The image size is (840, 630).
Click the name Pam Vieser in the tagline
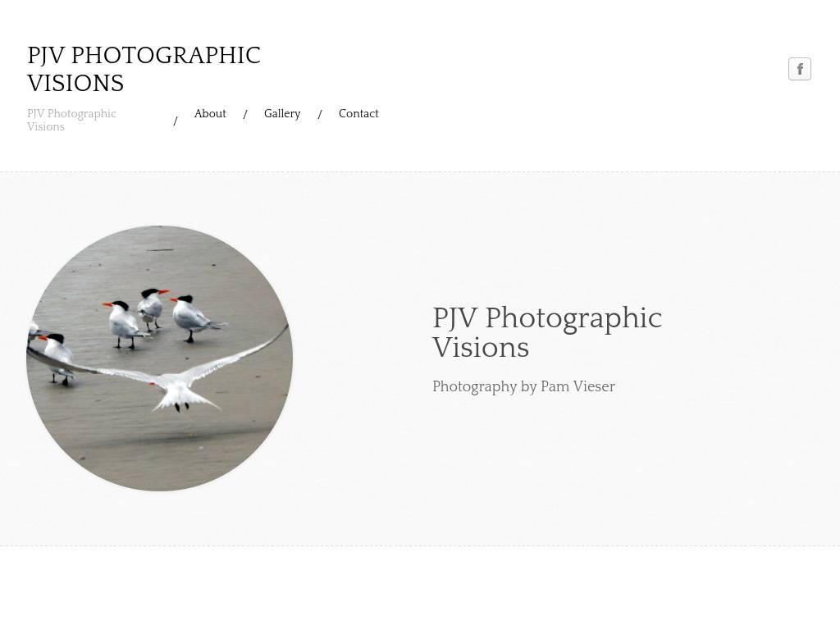tap(577, 386)
